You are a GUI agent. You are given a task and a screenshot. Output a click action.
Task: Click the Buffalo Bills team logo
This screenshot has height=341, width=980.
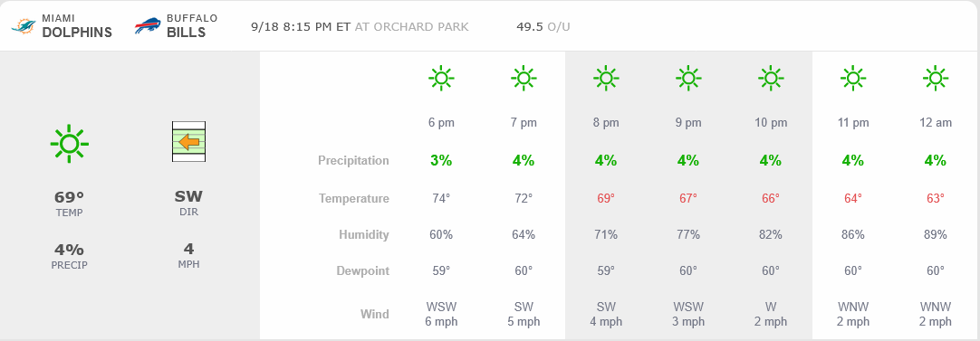[148, 26]
